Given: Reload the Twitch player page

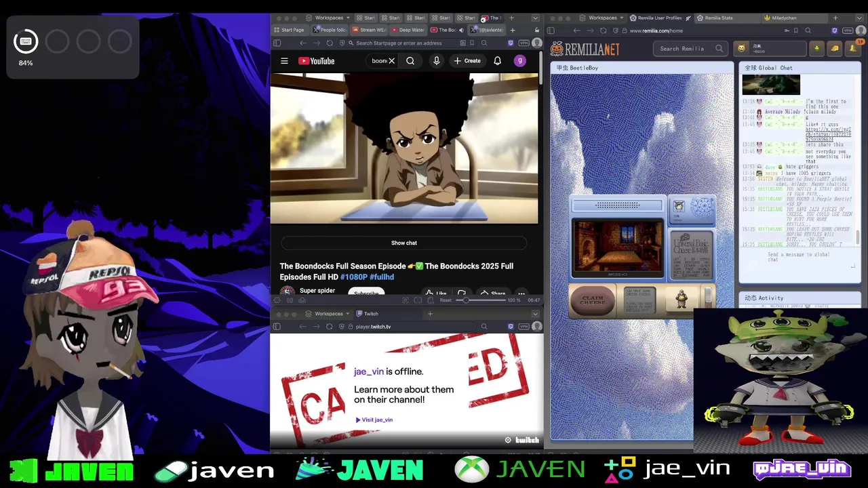Looking at the screenshot, I should (330, 327).
